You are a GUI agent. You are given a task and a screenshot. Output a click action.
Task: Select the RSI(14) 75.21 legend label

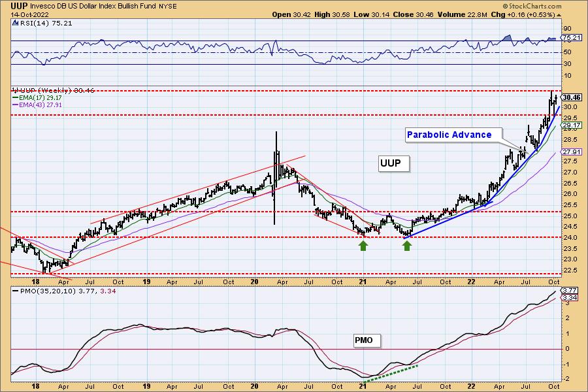pyautogui.click(x=45, y=24)
